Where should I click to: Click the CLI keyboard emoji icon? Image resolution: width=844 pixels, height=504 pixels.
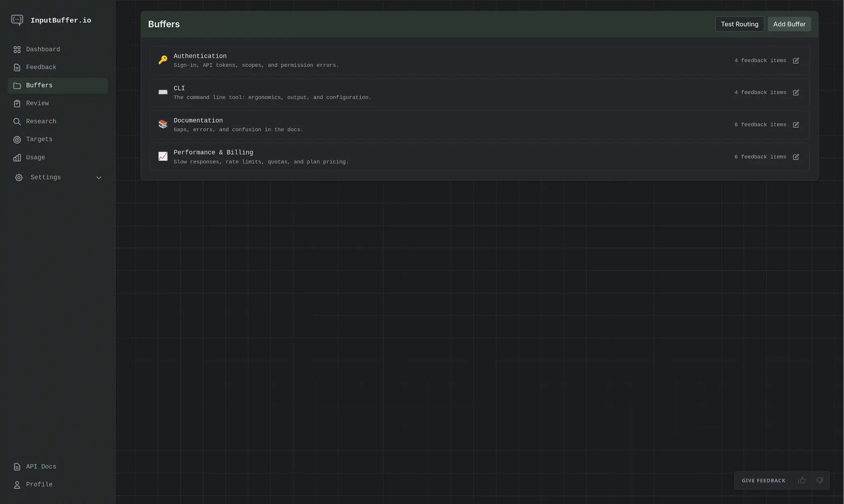coord(163,92)
